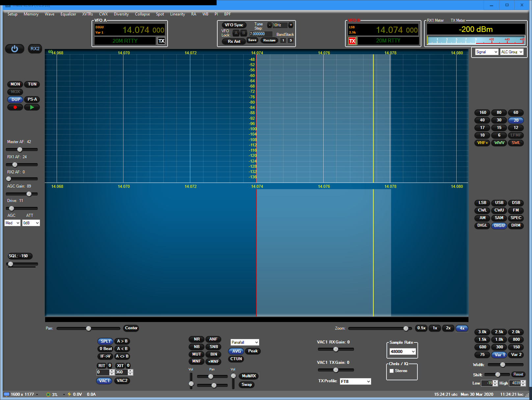
Task: Open the Memory menu
Action: pyautogui.click(x=31, y=14)
